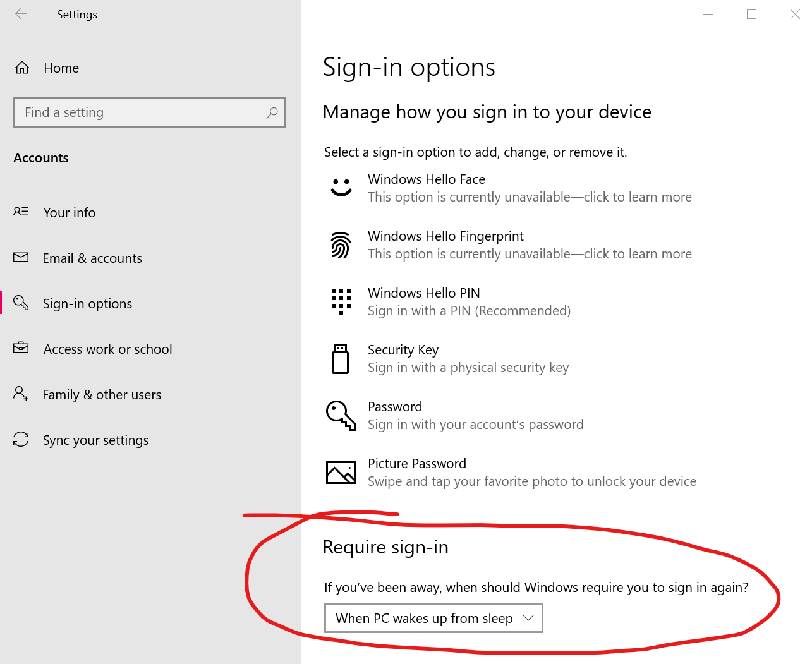812x664 pixels.
Task: Click the Picture Password image icon
Action: pos(341,473)
